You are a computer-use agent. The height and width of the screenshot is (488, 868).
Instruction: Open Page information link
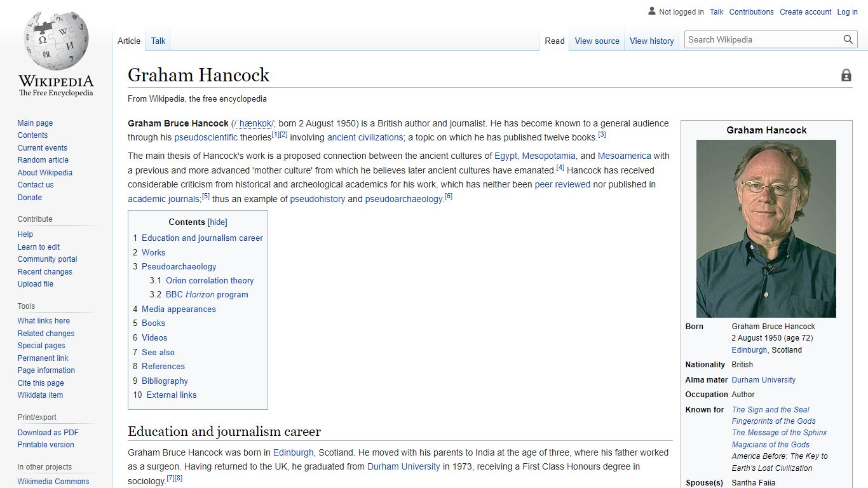click(46, 370)
